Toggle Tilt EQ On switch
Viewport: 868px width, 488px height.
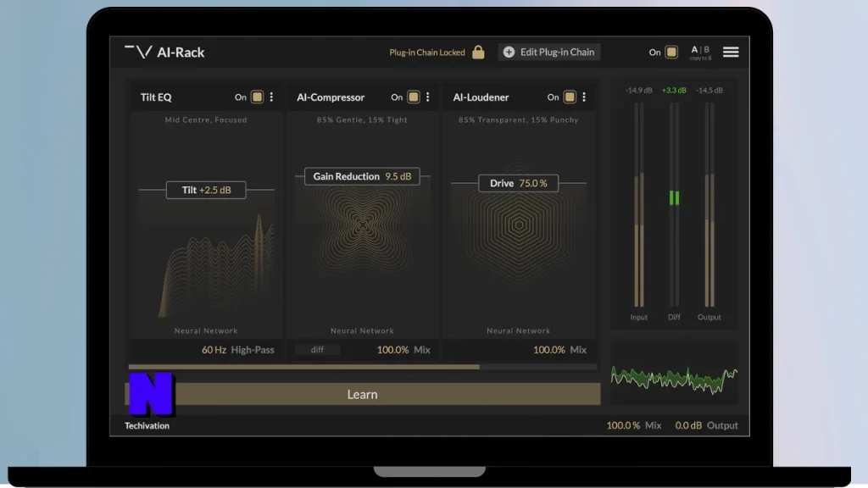tap(257, 97)
